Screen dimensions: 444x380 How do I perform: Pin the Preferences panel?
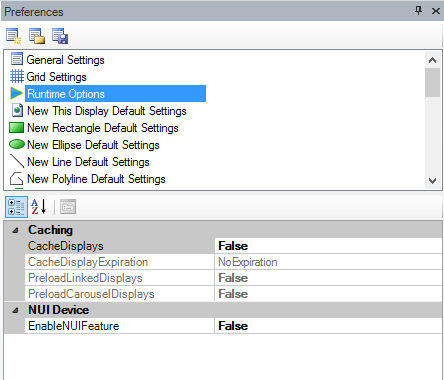pos(418,11)
